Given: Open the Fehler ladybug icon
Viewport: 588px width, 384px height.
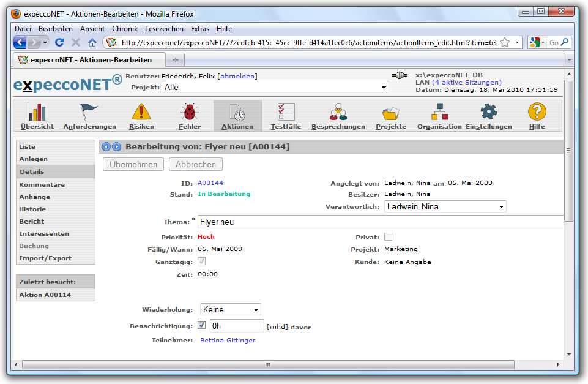Looking at the screenshot, I should [190, 112].
